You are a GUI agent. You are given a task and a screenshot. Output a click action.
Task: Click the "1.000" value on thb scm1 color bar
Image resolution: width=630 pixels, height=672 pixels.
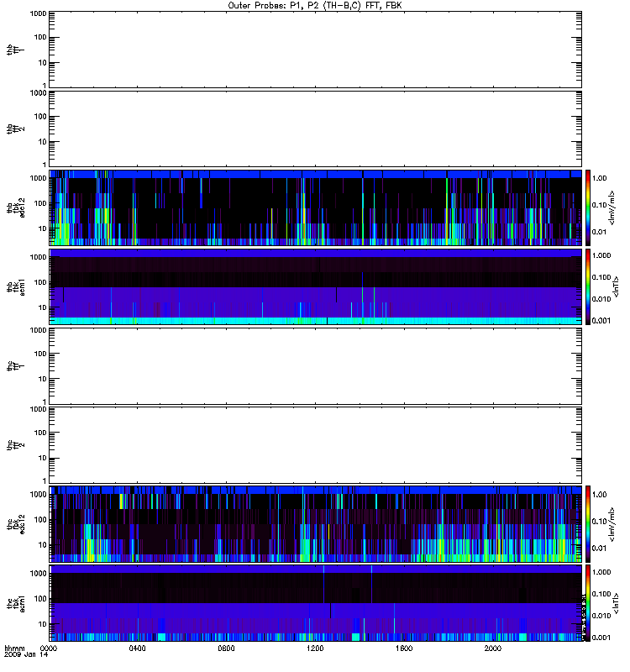click(601, 255)
